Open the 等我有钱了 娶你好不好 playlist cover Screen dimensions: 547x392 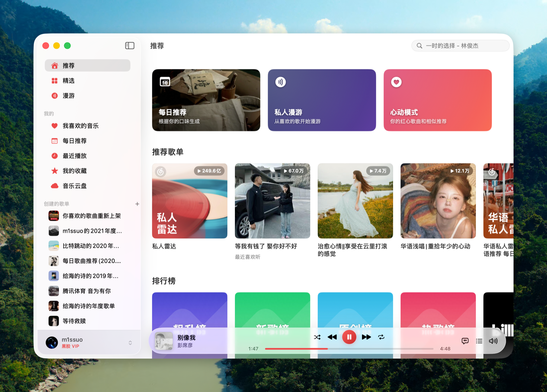(x=272, y=201)
